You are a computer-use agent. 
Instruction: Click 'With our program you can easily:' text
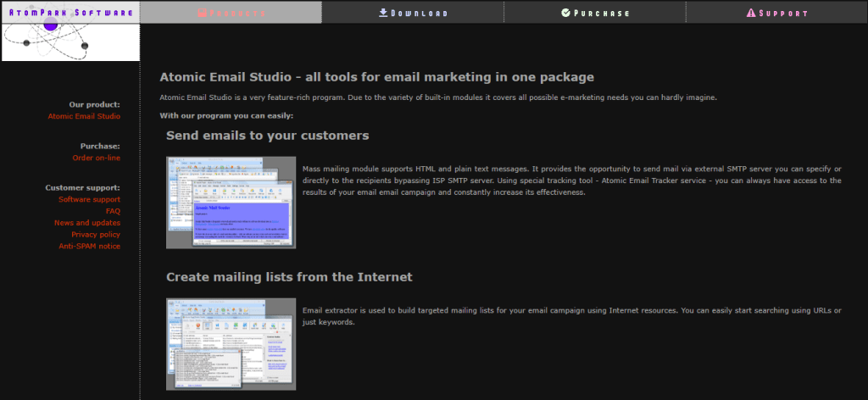click(x=226, y=115)
